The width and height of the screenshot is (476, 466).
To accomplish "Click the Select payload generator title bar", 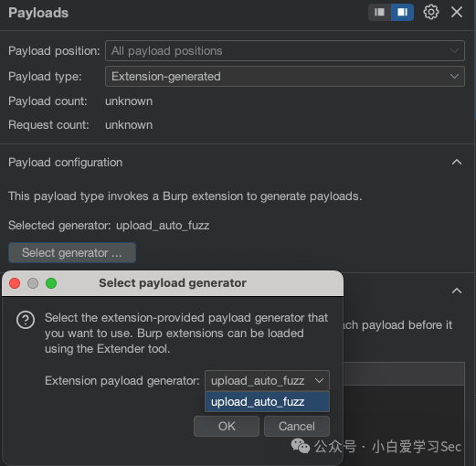I will [x=173, y=283].
